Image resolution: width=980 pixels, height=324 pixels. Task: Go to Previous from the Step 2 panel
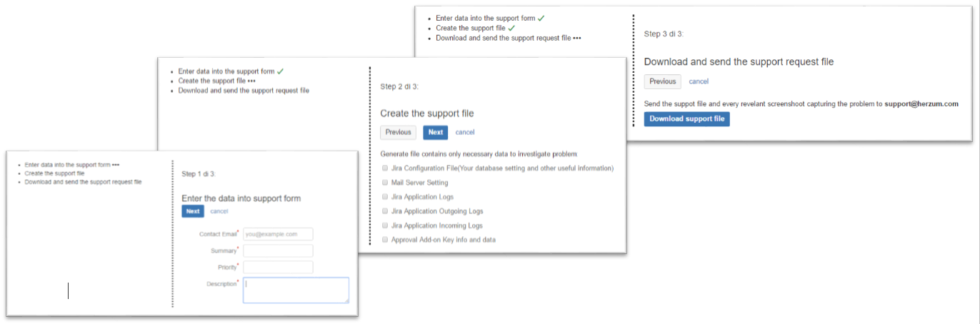pyautogui.click(x=398, y=132)
